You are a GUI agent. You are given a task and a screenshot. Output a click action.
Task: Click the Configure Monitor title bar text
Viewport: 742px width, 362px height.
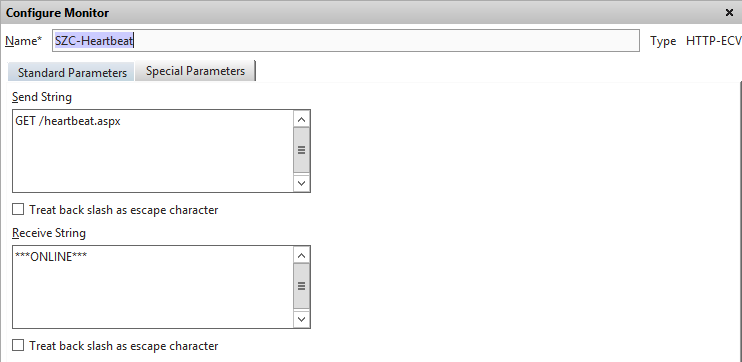(57, 13)
